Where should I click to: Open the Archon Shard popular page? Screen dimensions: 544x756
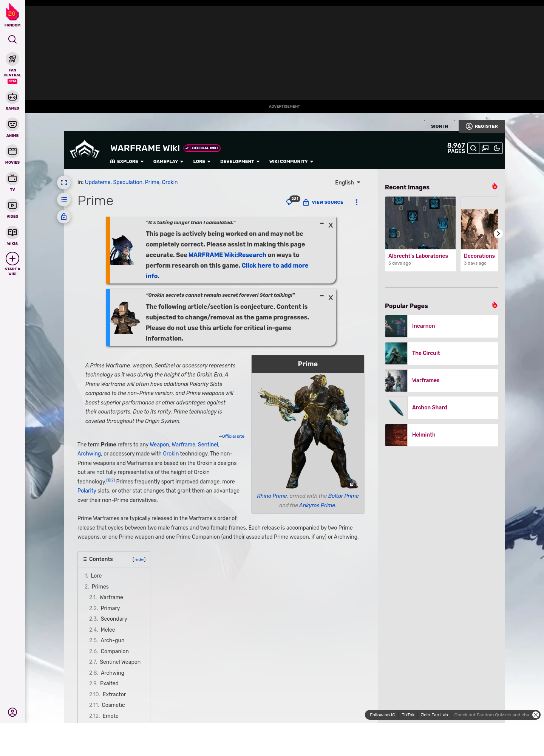coord(442,408)
